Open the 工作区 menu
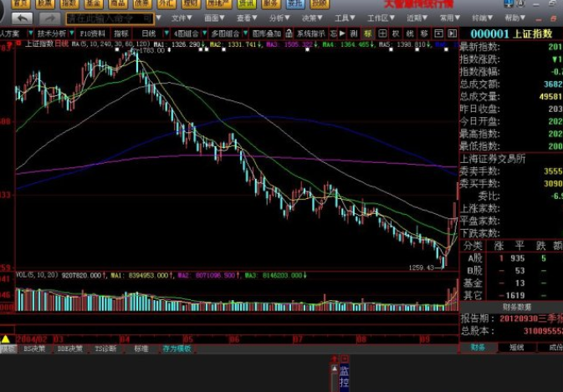 pyautogui.click(x=381, y=18)
